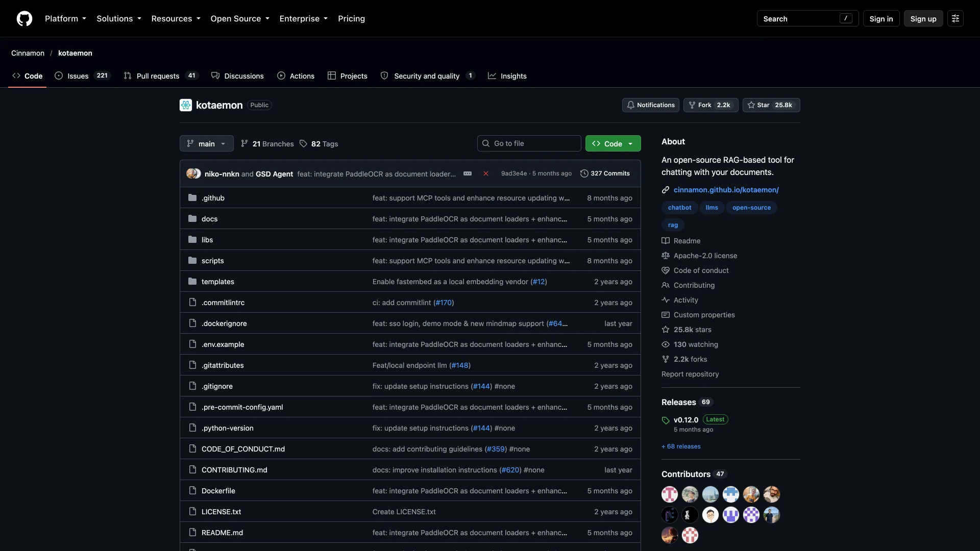Click the book icon next to Readme
This screenshot has width=980, height=551.
click(666, 241)
